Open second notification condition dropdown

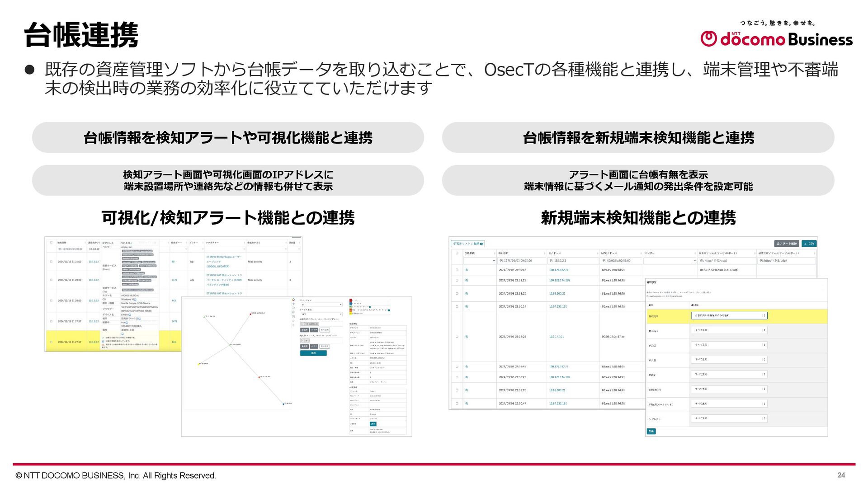[729, 330]
